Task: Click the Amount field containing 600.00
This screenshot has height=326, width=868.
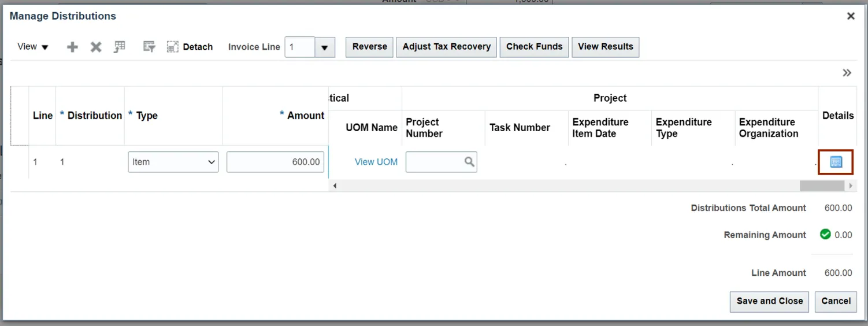Action: coord(276,162)
